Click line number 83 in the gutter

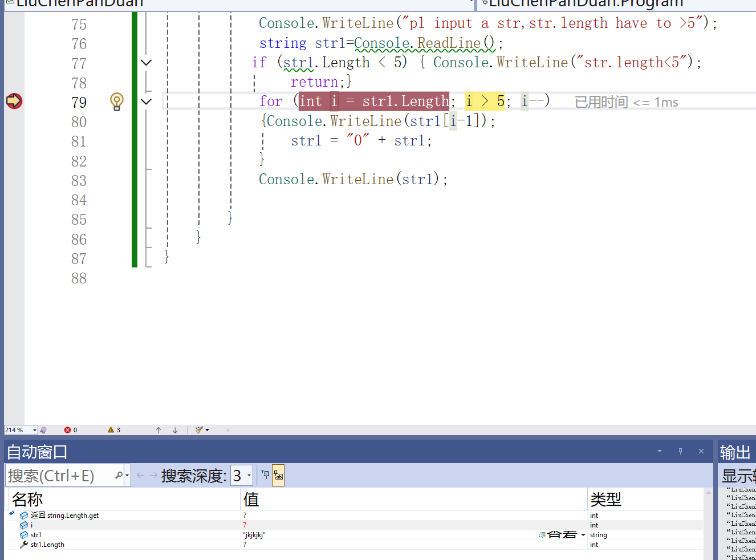click(79, 181)
